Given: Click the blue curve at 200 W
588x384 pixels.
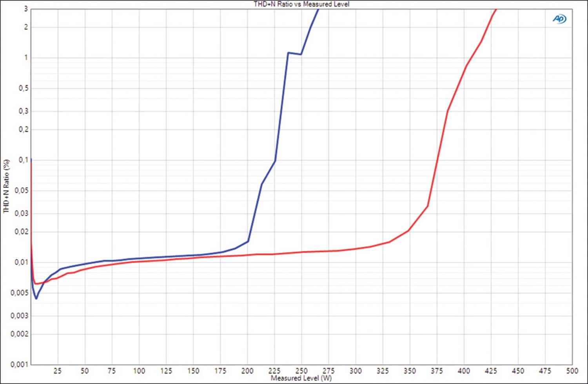Looking at the screenshot, I should click(x=248, y=241).
